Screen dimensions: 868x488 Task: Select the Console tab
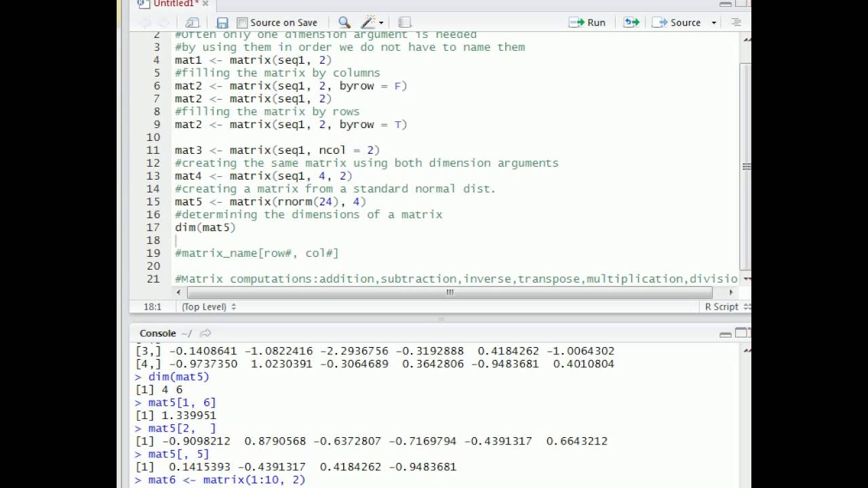157,333
